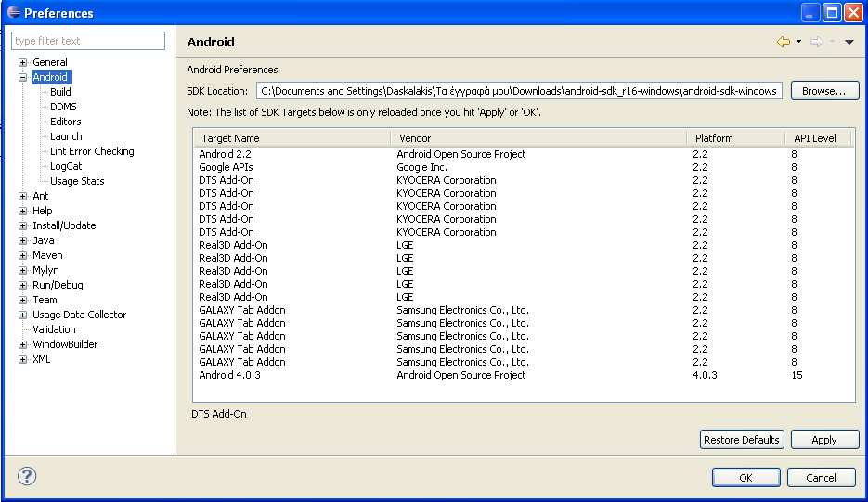Expand the Help tree node
The width and height of the screenshot is (868, 502).
(22, 211)
